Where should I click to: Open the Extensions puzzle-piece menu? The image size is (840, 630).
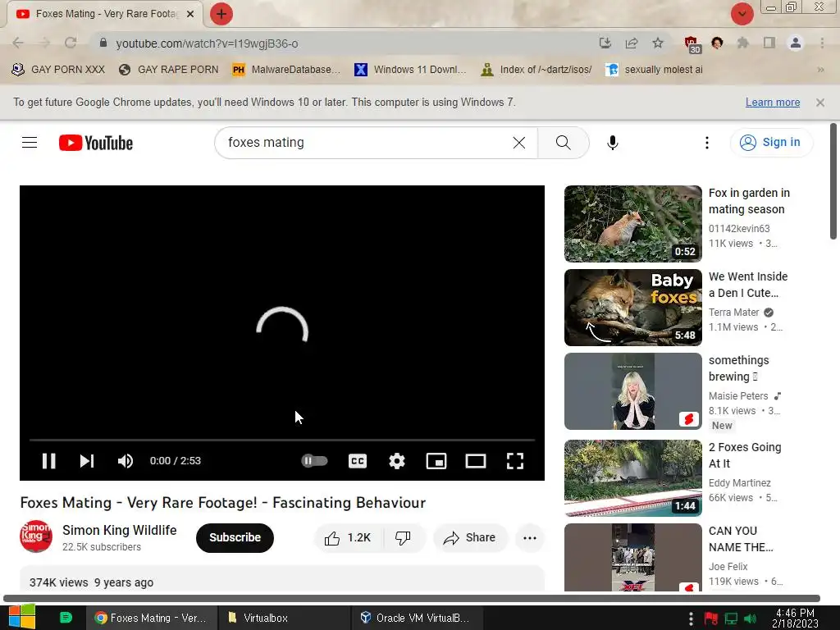[x=742, y=43]
